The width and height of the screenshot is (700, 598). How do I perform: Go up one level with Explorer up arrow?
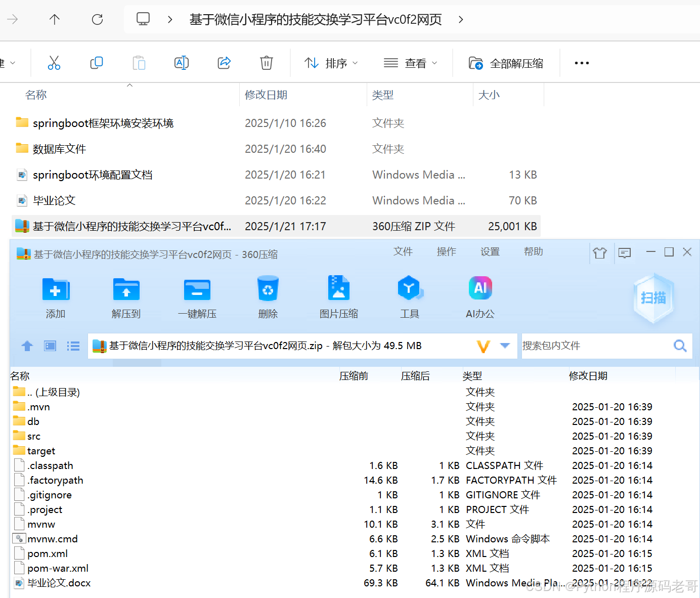(x=55, y=19)
